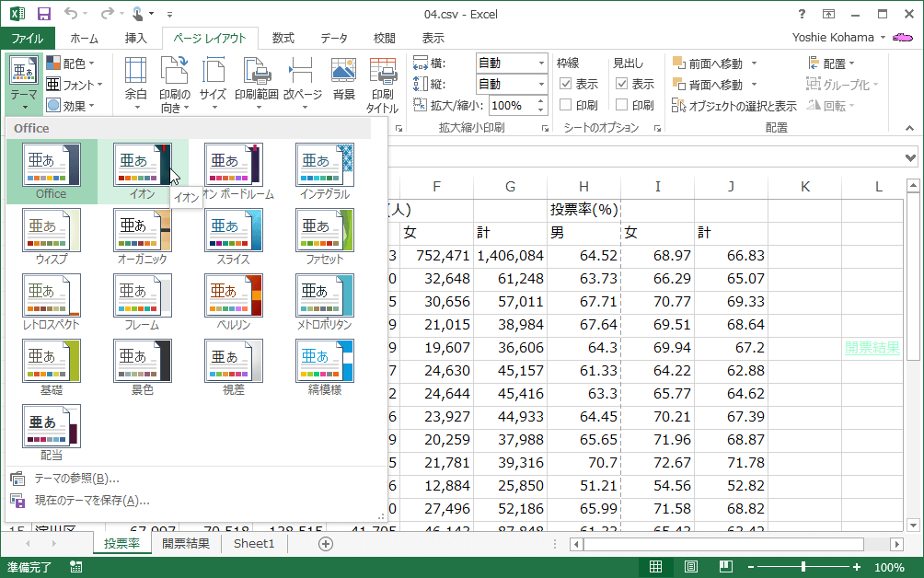This screenshot has width=924, height=578.
Task: Select the イオン theme thumbnail
Action: 143,171
